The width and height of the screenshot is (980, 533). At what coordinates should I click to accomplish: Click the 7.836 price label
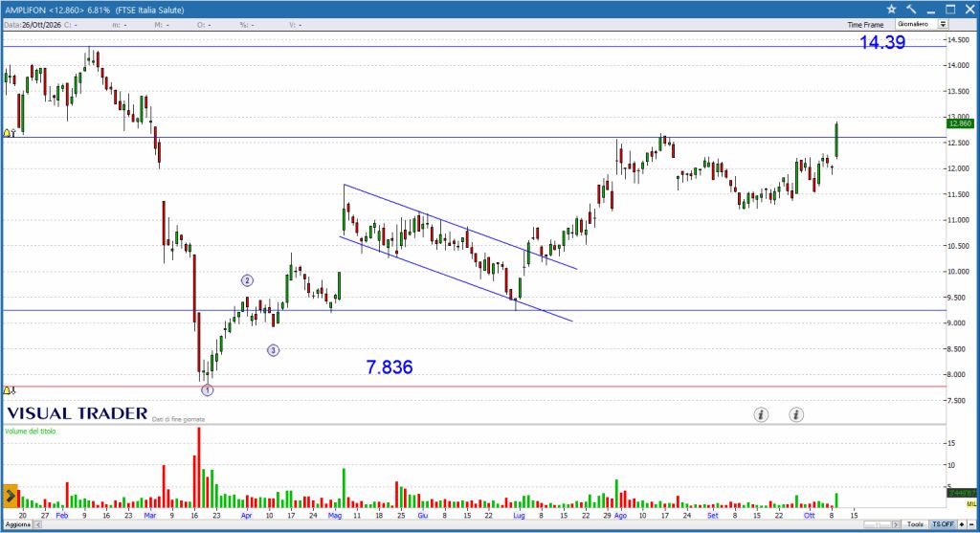click(390, 367)
